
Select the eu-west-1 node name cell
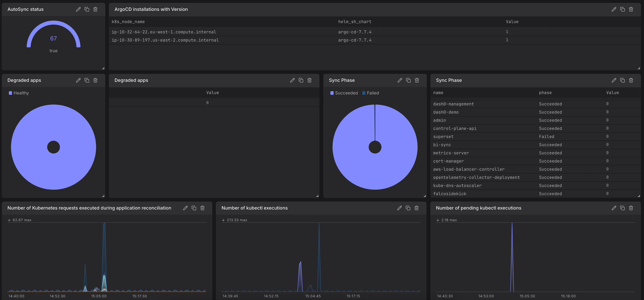pyautogui.click(x=164, y=32)
